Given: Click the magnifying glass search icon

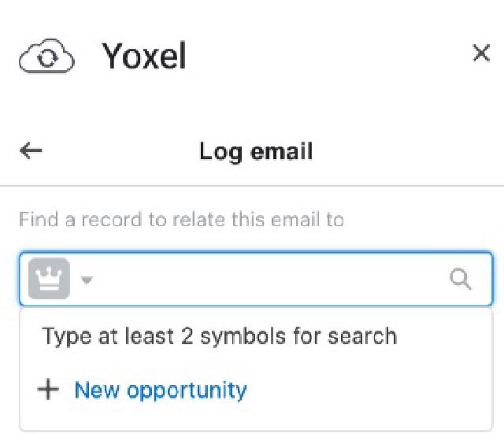Looking at the screenshot, I should 460,279.
